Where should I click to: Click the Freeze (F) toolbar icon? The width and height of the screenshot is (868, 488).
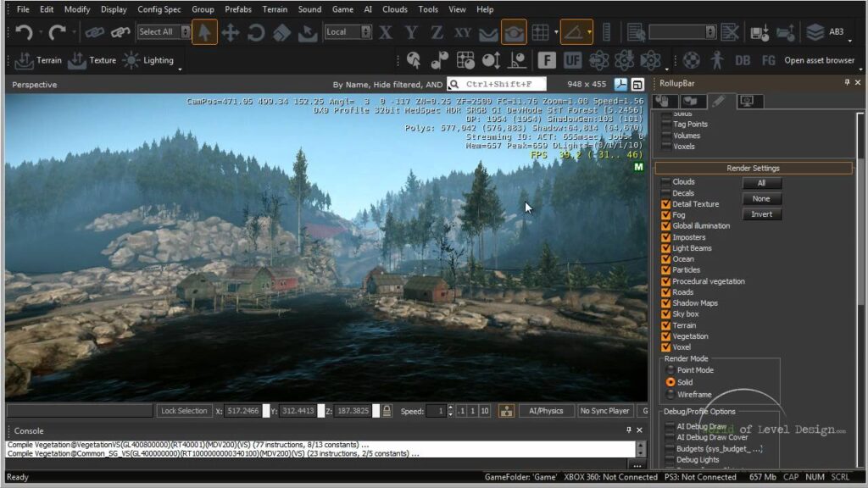click(548, 60)
